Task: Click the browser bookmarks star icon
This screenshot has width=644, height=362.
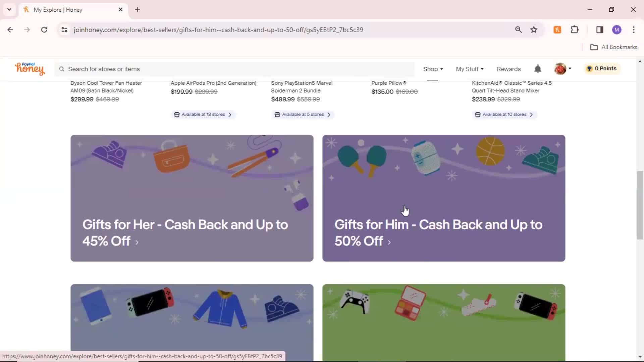Action: pyautogui.click(x=534, y=29)
